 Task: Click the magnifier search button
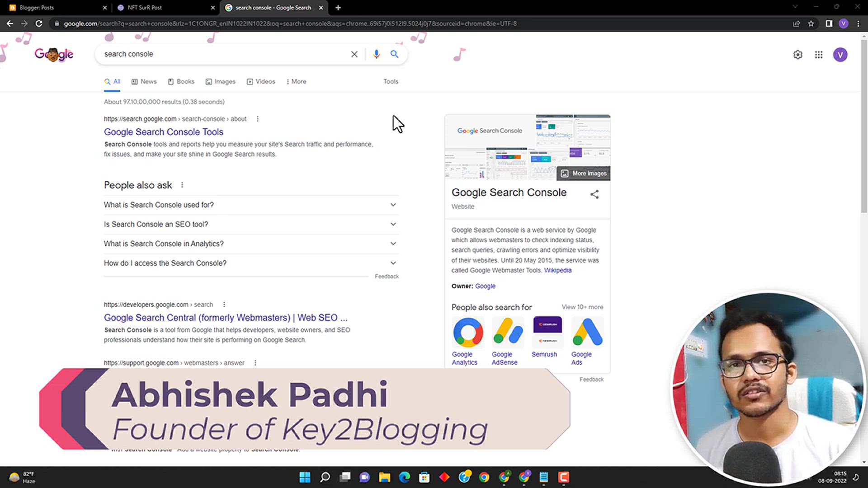[x=394, y=54]
